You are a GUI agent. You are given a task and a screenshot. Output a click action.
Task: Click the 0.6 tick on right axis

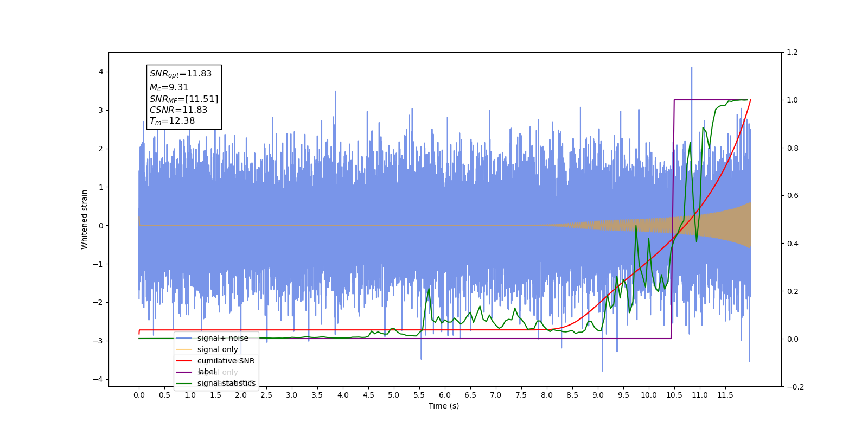pos(793,196)
